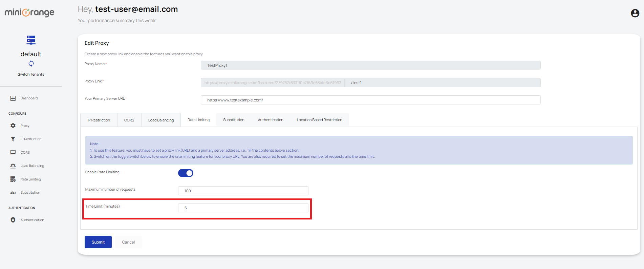This screenshot has width=644, height=269.
Task: Click the proxy link path field /test1
Action: (442, 82)
